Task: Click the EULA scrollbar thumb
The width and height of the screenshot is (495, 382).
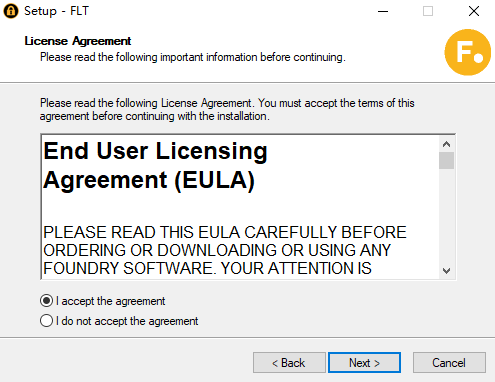Action: [446, 161]
